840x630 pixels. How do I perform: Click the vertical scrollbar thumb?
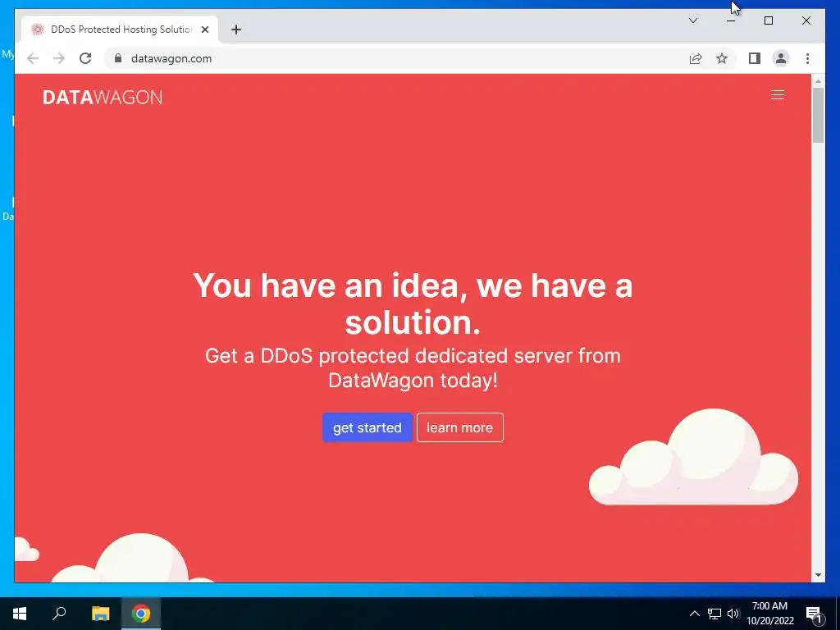click(x=818, y=115)
